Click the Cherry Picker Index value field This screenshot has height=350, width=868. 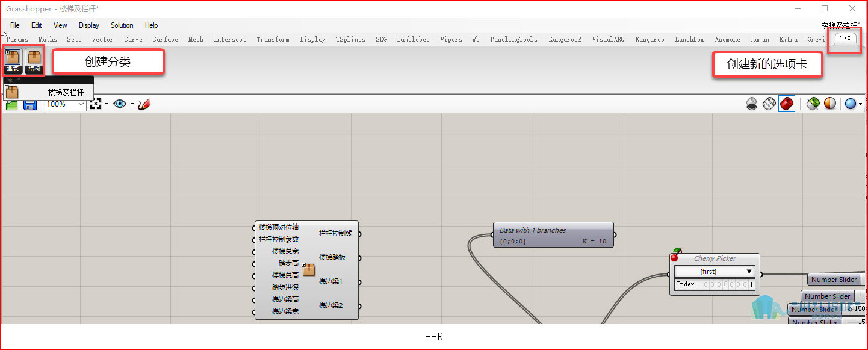click(715, 284)
